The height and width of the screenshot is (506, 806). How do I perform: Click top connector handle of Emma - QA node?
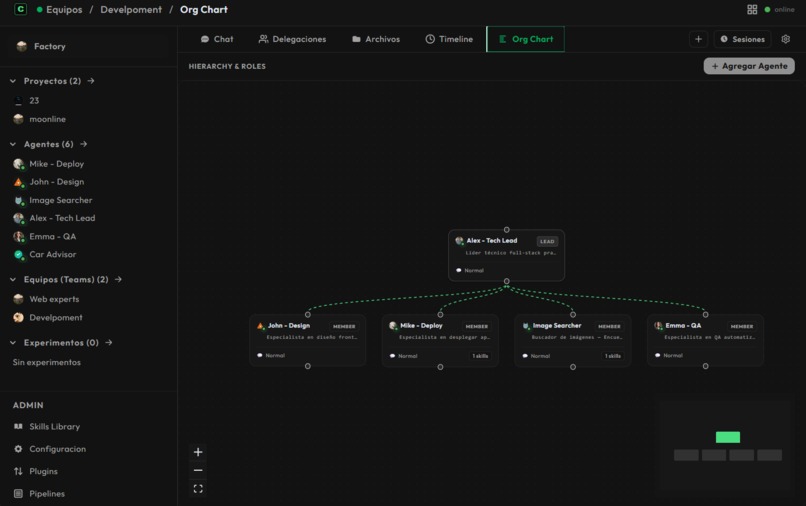tap(705, 314)
